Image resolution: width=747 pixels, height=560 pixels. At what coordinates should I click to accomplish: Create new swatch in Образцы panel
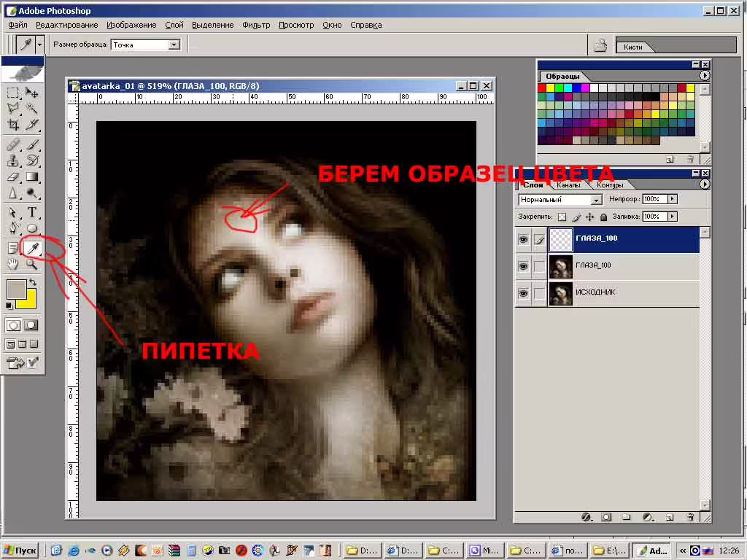click(670, 159)
